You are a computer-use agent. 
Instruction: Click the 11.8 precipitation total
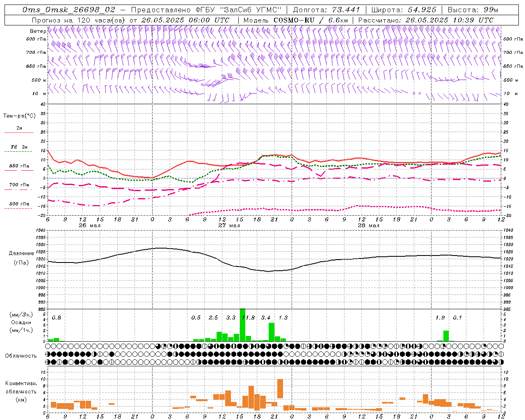pyautogui.click(x=249, y=317)
